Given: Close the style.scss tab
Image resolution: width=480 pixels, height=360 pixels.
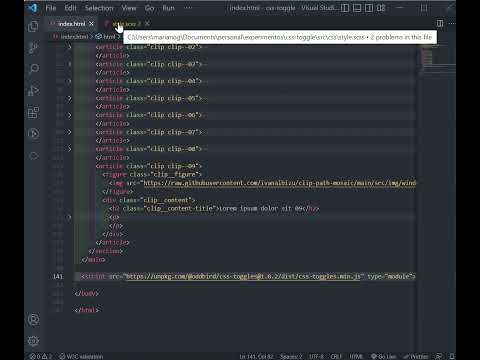Looking at the screenshot, I should pyautogui.click(x=147, y=23).
